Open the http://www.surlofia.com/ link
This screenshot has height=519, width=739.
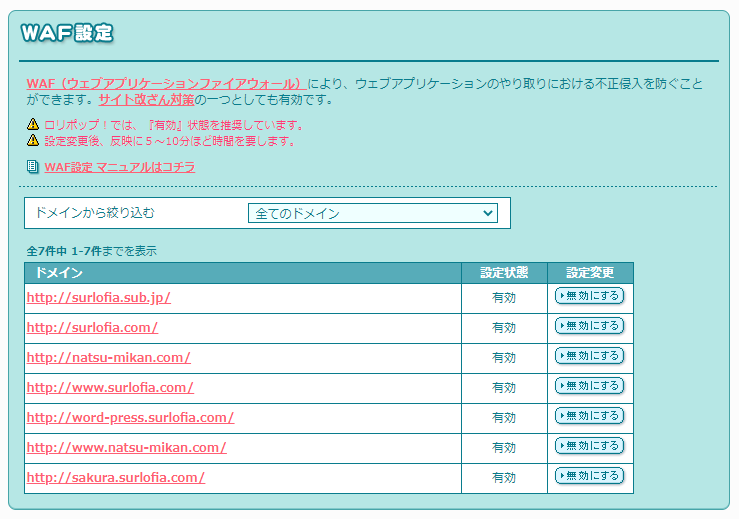(110, 388)
